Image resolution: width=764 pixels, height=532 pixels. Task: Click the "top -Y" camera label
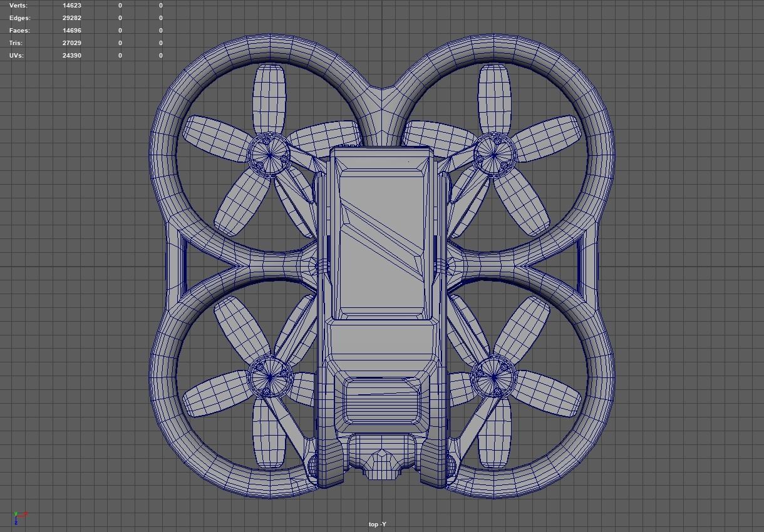[x=378, y=524]
